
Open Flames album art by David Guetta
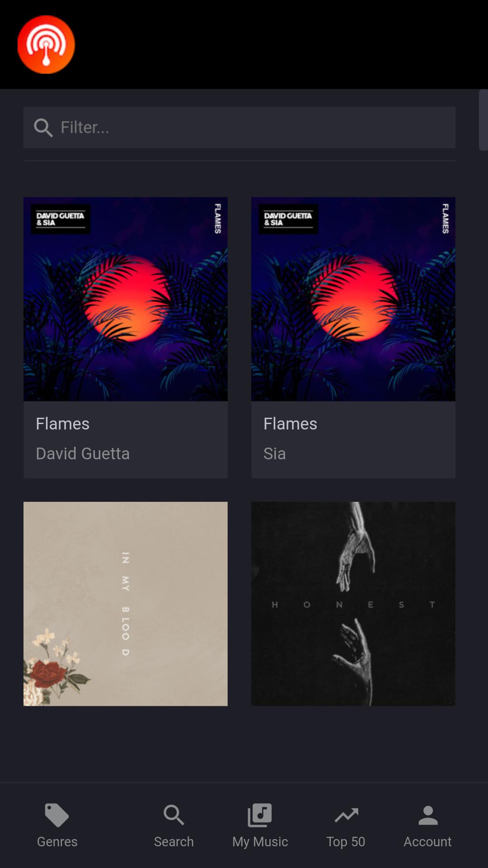[126, 299]
